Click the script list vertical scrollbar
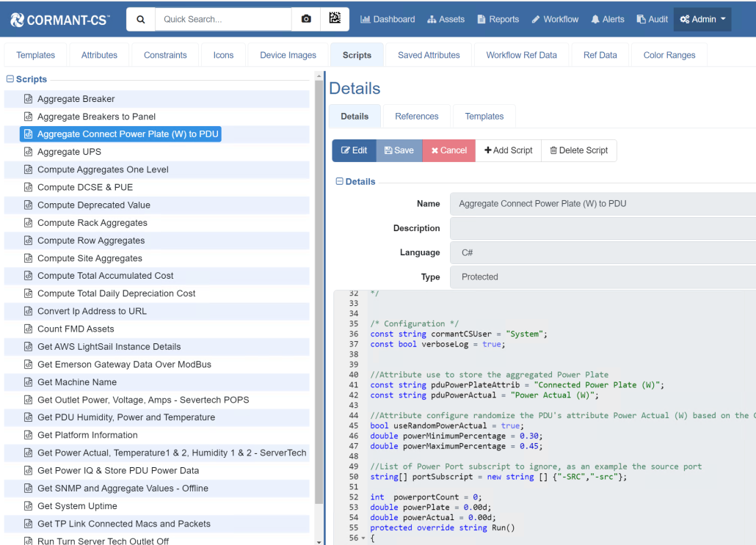The image size is (756, 545). click(x=319, y=293)
